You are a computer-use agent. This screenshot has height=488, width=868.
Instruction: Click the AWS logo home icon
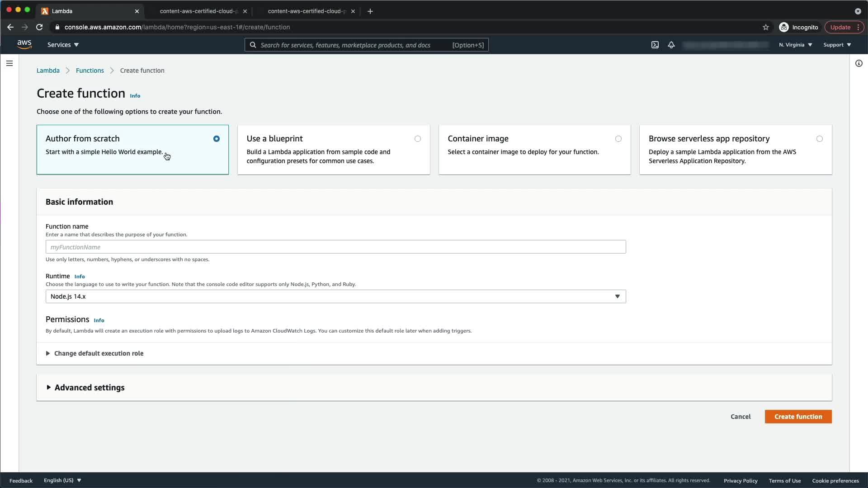24,44
